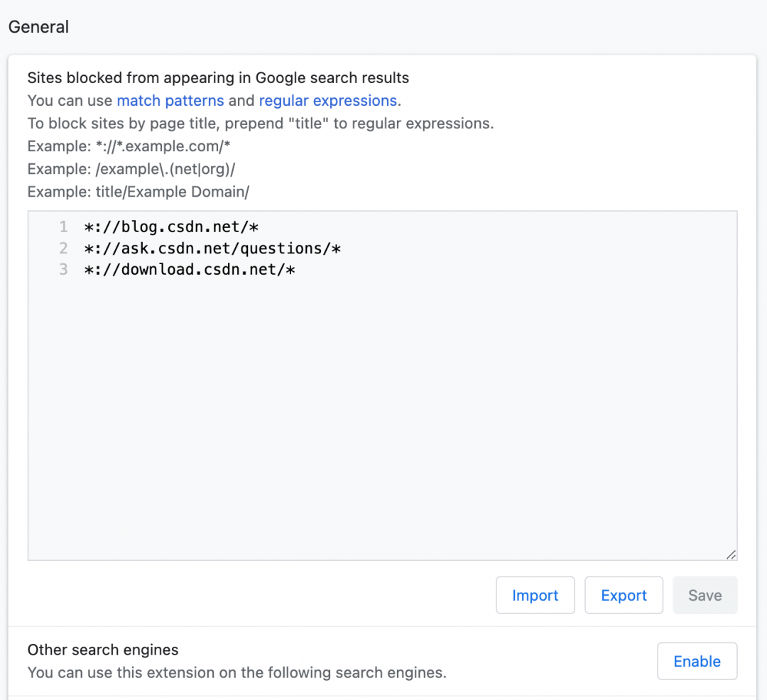The image size is (767, 700).
Task: Click the Import button
Action: tap(535, 596)
